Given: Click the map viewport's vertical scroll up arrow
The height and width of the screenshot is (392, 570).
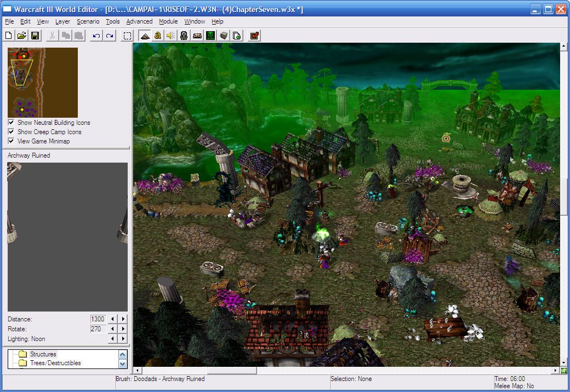Looking at the screenshot, I should (x=564, y=47).
